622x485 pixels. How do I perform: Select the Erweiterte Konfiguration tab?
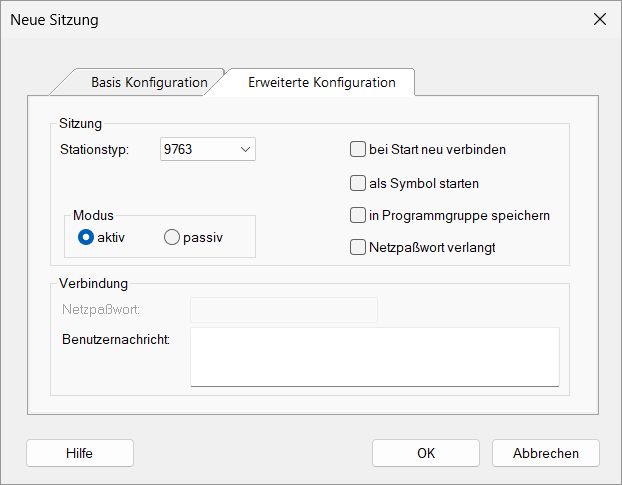coord(321,82)
